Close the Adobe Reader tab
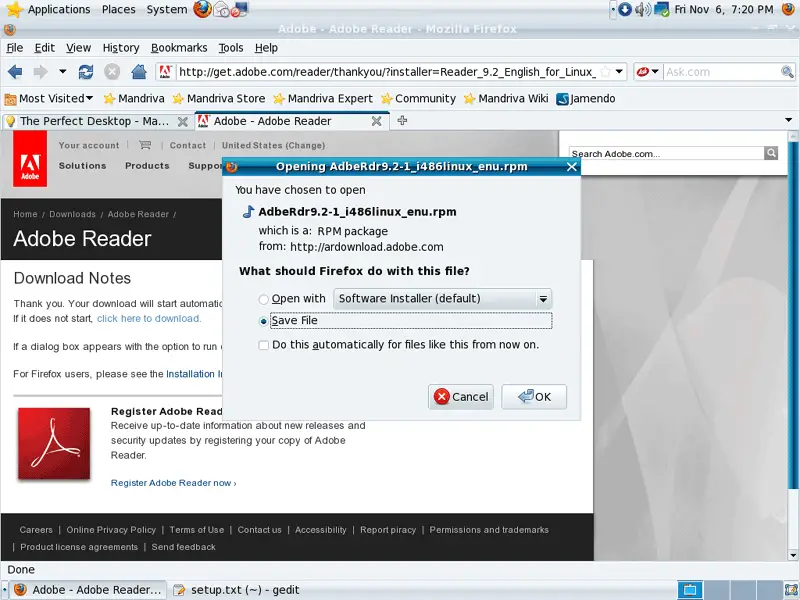 (x=377, y=121)
